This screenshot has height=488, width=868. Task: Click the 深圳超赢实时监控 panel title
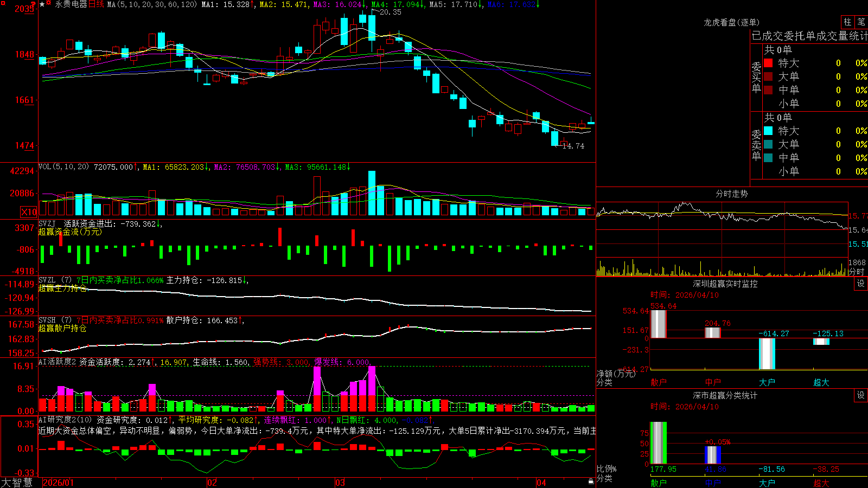tap(725, 284)
